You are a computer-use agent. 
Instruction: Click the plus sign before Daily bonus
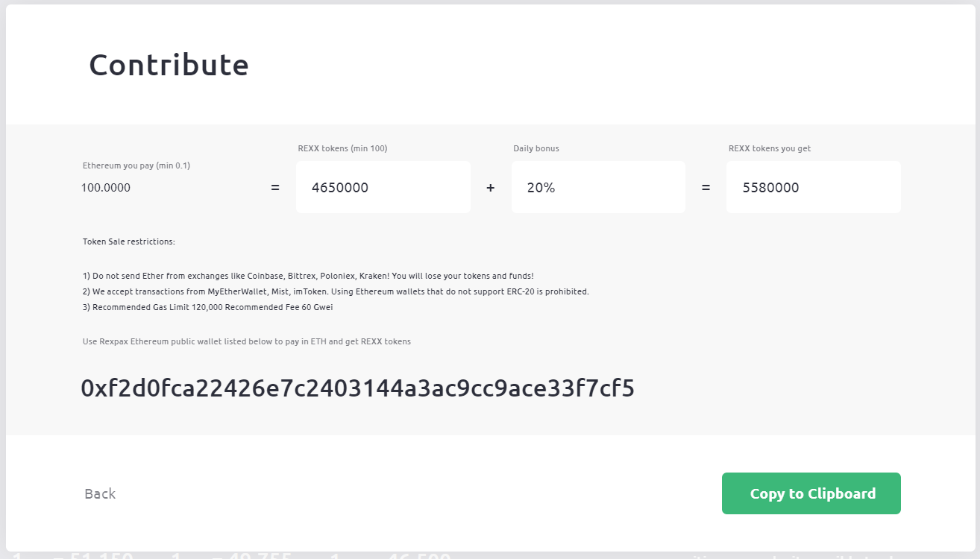click(x=490, y=188)
